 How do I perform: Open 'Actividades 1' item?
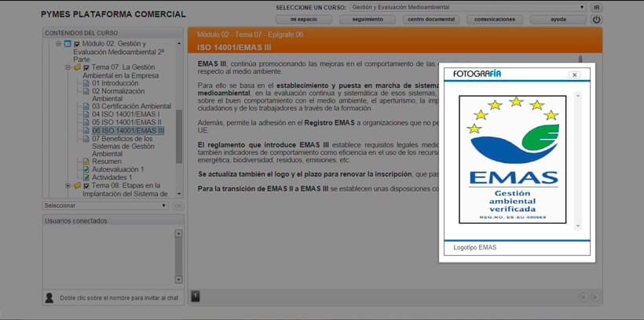(112, 177)
